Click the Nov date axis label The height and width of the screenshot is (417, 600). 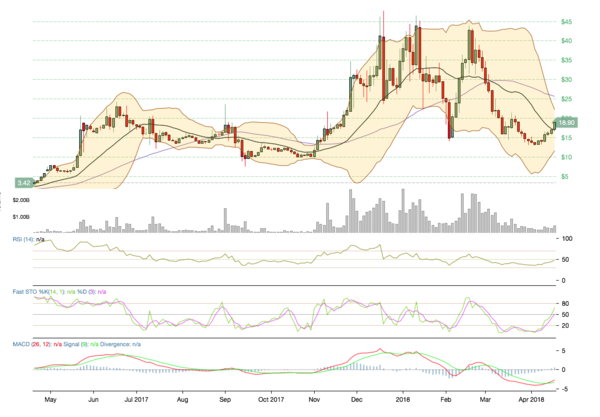pos(314,400)
